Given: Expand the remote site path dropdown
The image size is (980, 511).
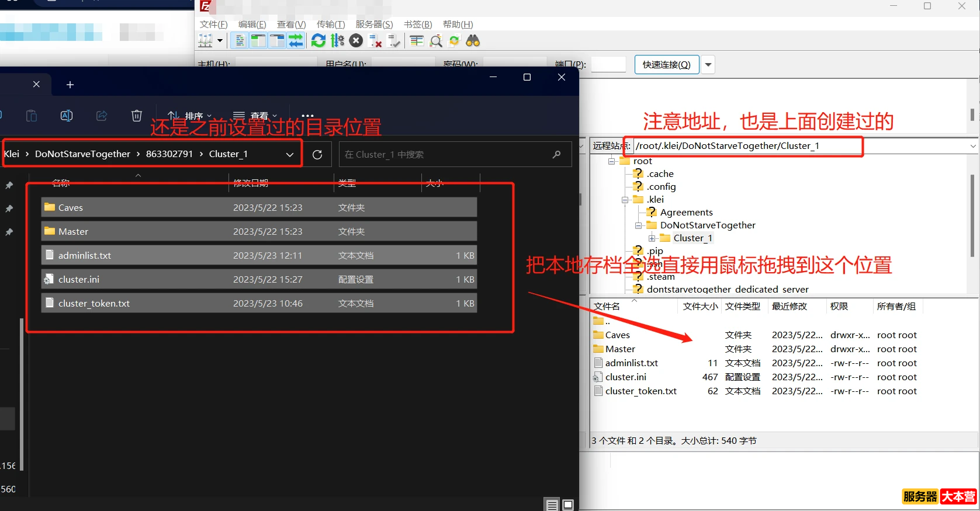Looking at the screenshot, I should point(973,146).
